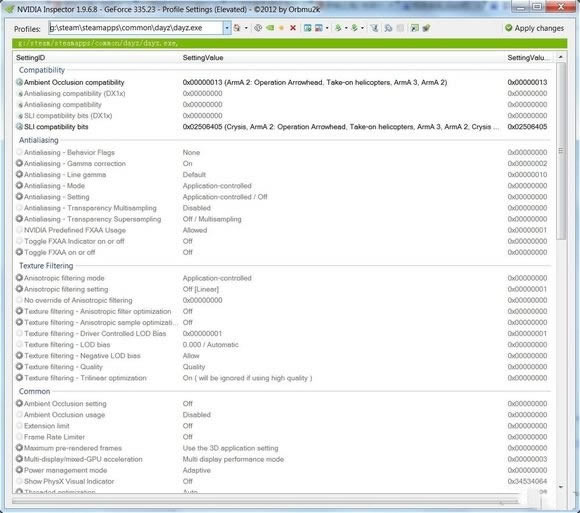The width and height of the screenshot is (580, 513).
Task: Click the Antialiasing group header
Action: point(39,140)
